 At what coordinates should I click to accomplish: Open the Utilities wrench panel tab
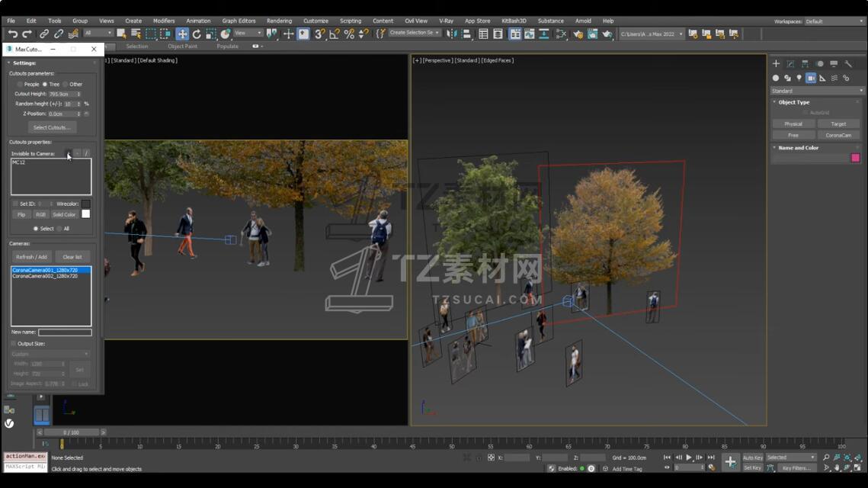coord(847,64)
